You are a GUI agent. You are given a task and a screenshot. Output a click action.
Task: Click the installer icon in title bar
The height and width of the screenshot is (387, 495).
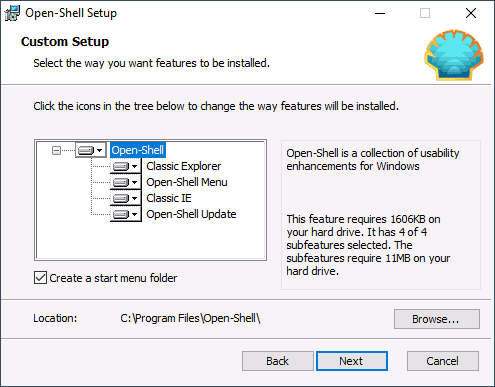click(12, 13)
